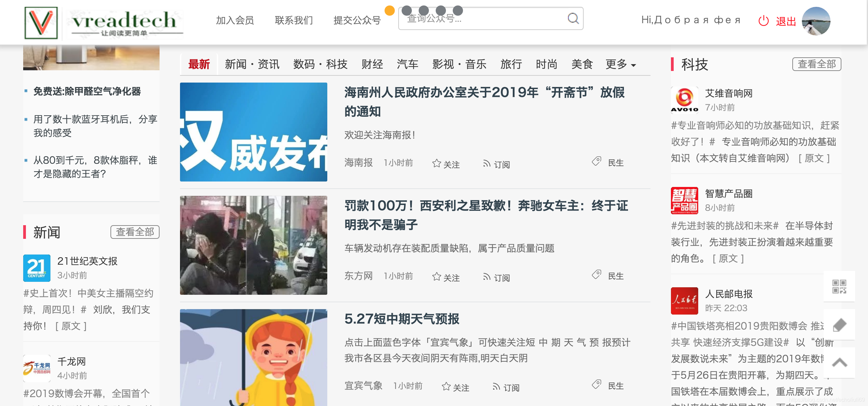The width and height of the screenshot is (868, 406).
Task: Open article 5.27短中期天气预报
Action: 402,319
